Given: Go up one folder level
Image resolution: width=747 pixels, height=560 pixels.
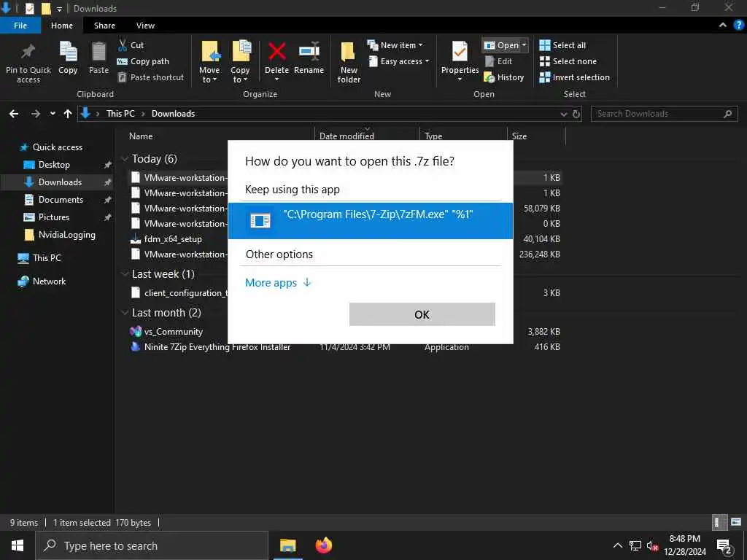Looking at the screenshot, I should tap(68, 113).
